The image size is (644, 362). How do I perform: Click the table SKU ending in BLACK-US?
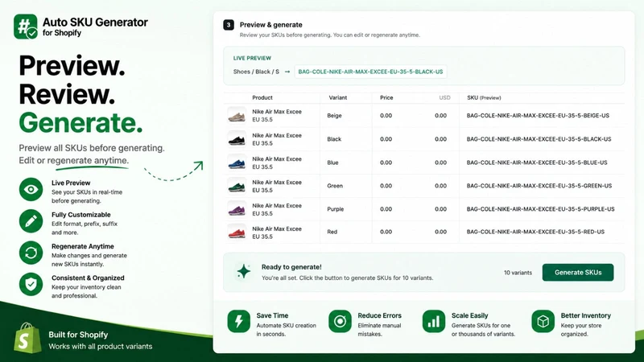pos(539,139)
